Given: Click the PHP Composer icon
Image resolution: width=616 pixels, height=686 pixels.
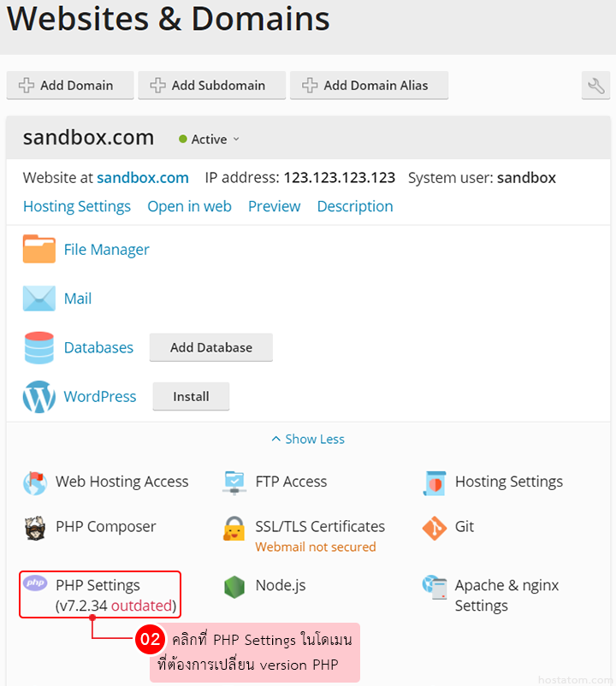Looking at the screenshot, I should pyautogui.click(x=35, y=528).
